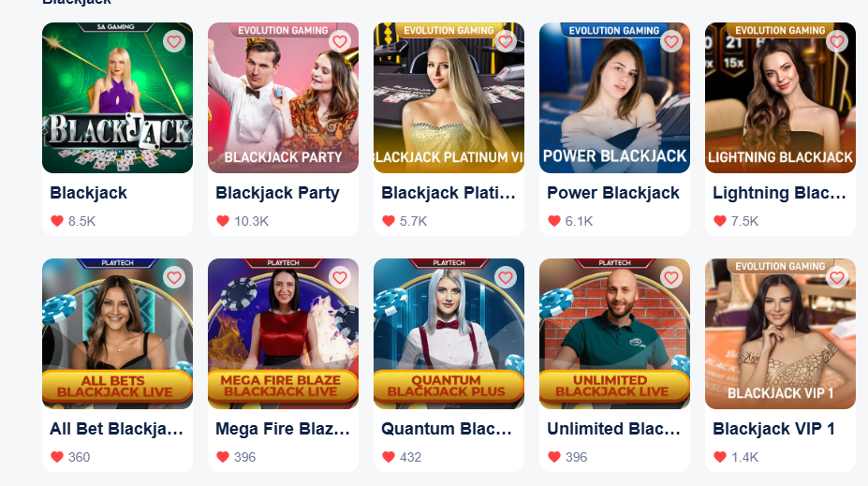Image resolution: width=868 pixels, height=486 pixels.
Task: Toggle favorite heart on Blackjack Platinum VIP
Action: [x=506, y=41]
